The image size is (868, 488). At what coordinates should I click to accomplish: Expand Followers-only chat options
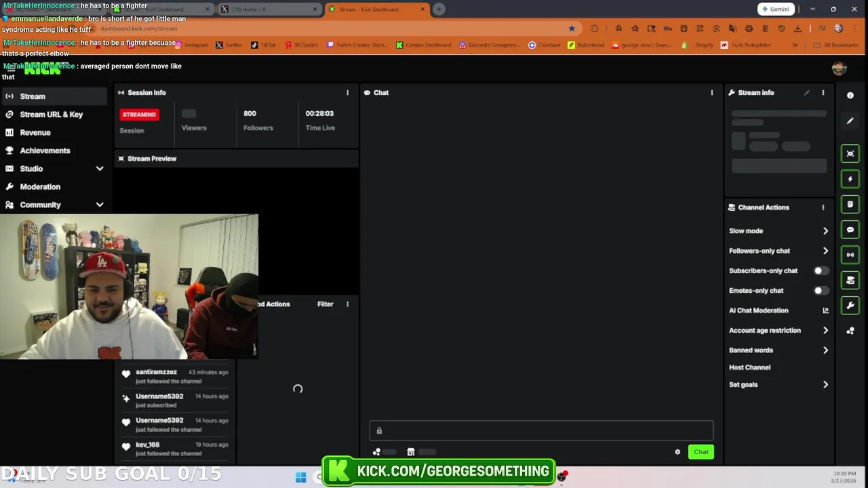(x=825, y=251)
